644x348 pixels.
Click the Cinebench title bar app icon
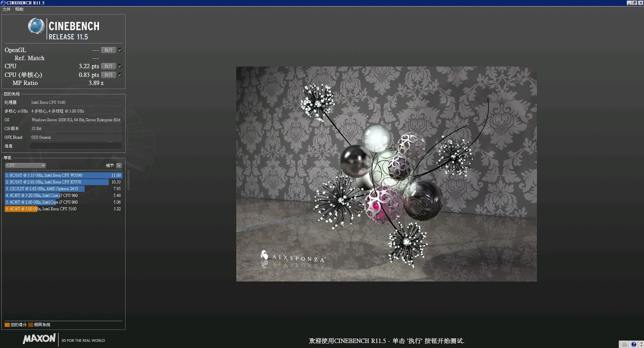coord(3,3)
